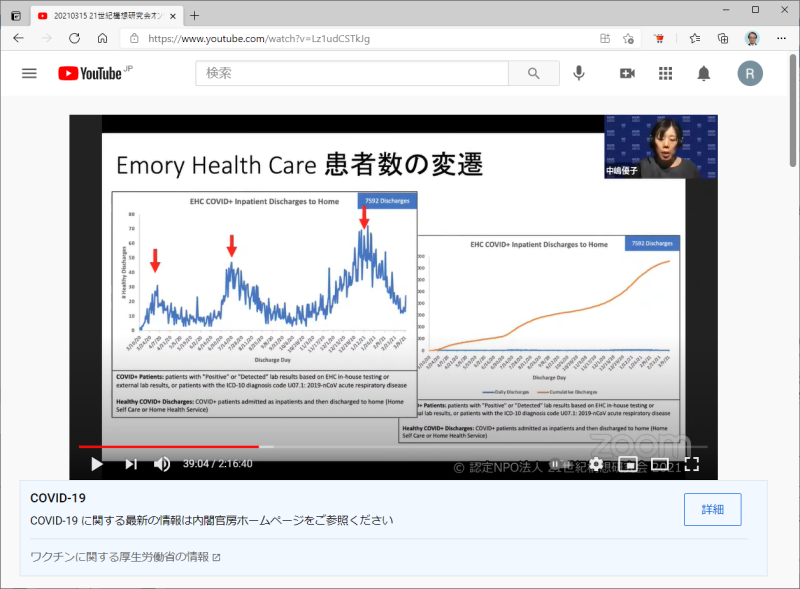This screenshot has height=589, width=800.
Task: Open the Edge profile picture
Action: (x=752, y=38)
